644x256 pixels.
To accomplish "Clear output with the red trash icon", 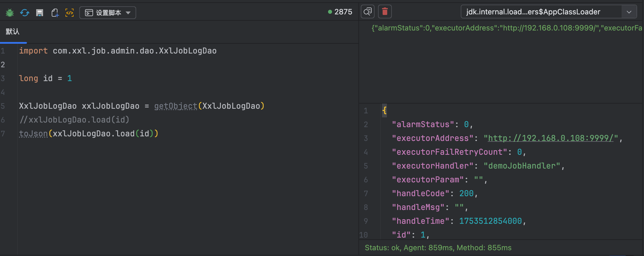I will click(385, 12).
